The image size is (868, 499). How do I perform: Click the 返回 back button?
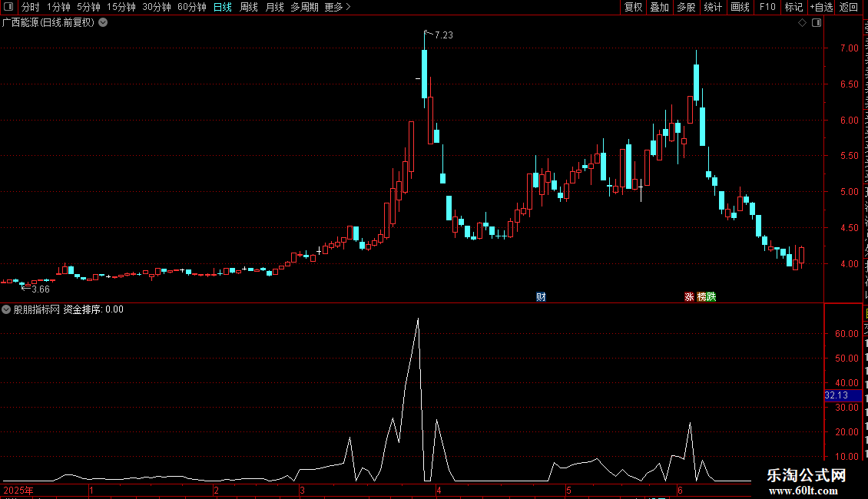coord(848,7)
